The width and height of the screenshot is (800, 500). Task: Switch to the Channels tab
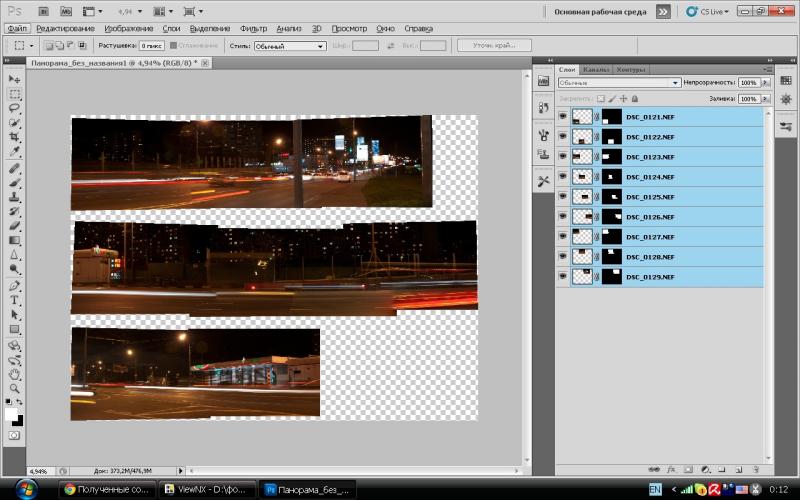[x=595, y=69]
